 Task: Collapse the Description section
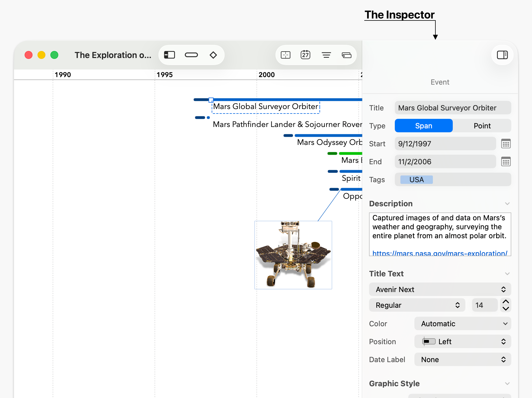pyautogui.click(x=507, y=204)
